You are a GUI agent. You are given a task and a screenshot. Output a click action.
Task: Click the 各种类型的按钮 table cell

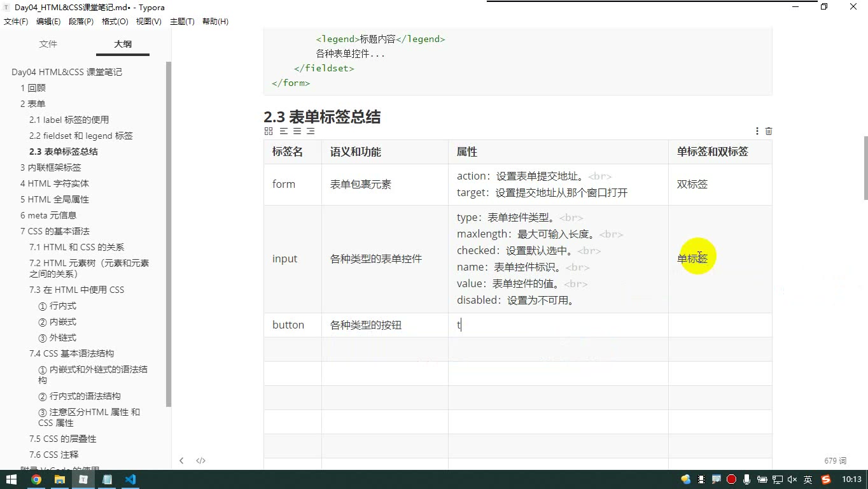[384, 325]
